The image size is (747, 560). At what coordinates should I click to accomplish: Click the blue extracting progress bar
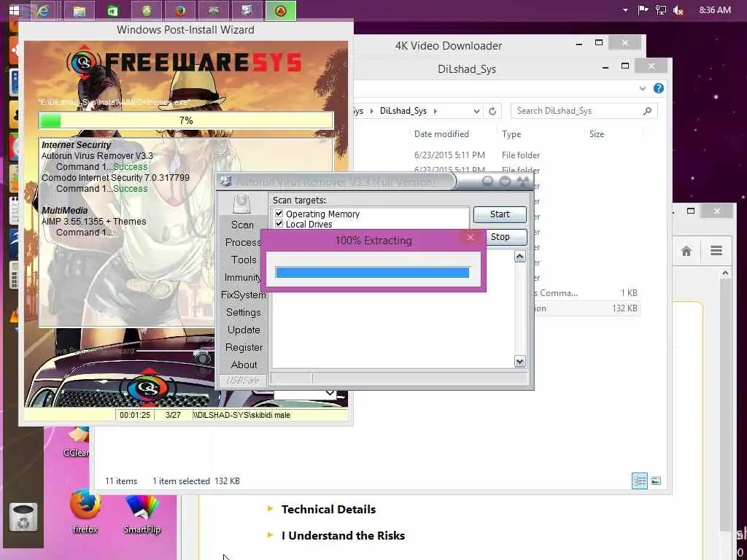click(372, 273)
